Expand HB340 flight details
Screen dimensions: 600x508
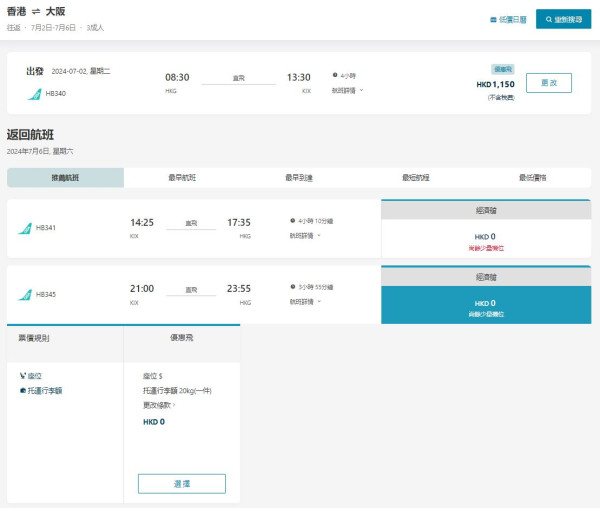coord(347,91)
